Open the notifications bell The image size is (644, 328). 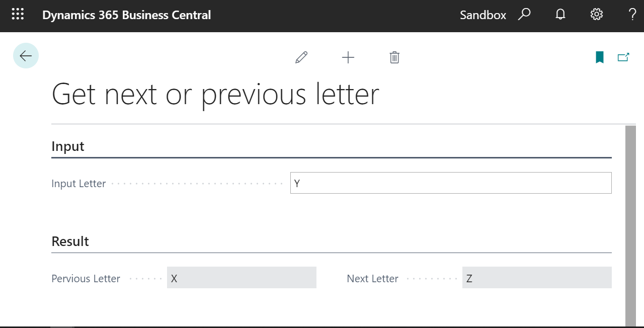tap(560, 15)
